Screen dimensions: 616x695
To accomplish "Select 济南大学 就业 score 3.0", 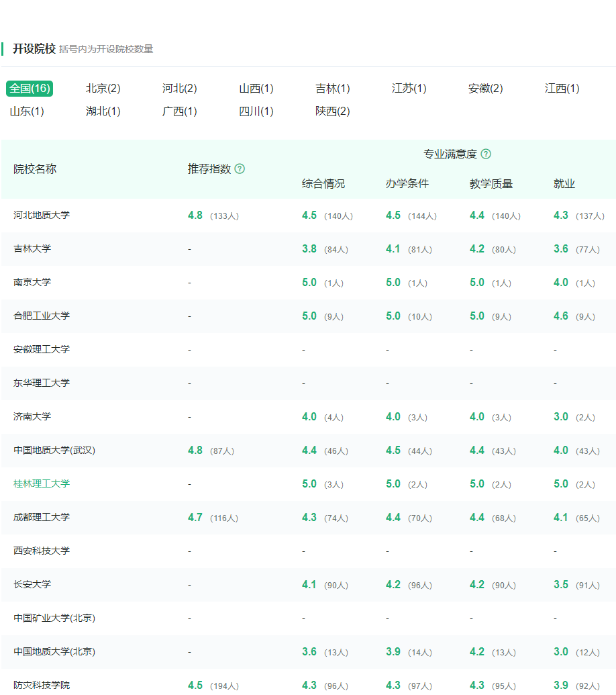I will [561, 416].
